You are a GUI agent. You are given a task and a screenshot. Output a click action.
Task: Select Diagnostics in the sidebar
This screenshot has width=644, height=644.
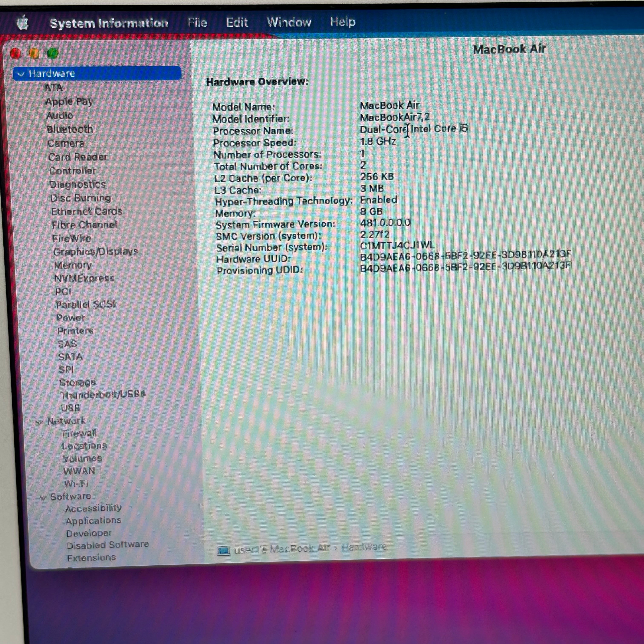coord(78,184)
